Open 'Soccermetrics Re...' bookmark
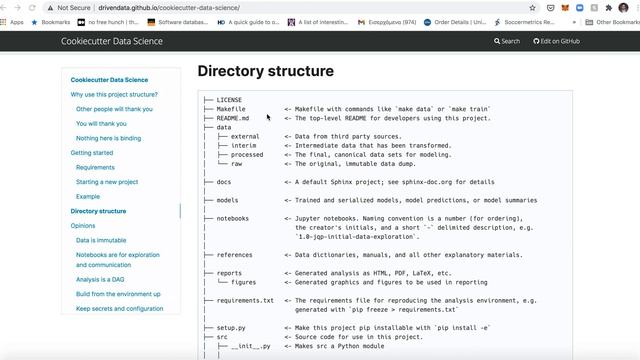This screenshot has height=360, width=640. [524, 22]
